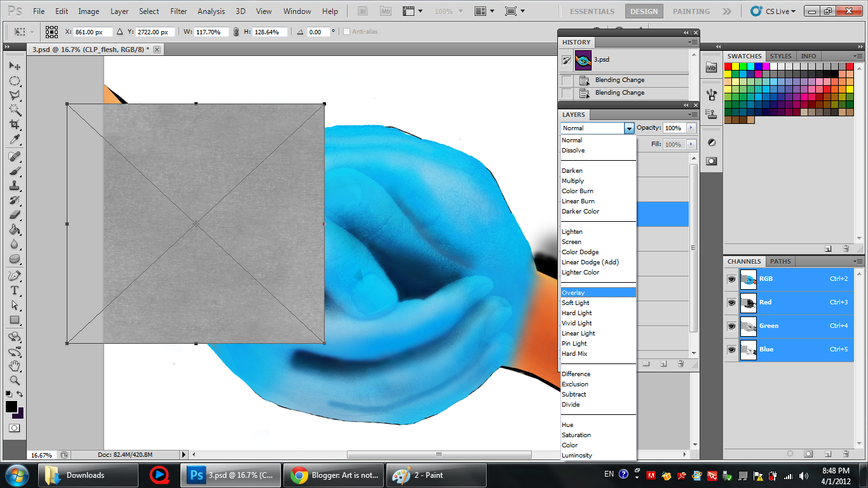This screenshot has width=868, height=488.
Task: Collapse the blend mode dropdown arrow
Action: point(629,128)
